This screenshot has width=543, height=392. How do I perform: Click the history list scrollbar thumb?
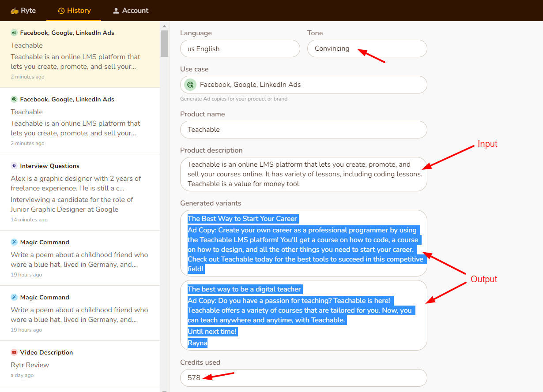pos(164,43)
